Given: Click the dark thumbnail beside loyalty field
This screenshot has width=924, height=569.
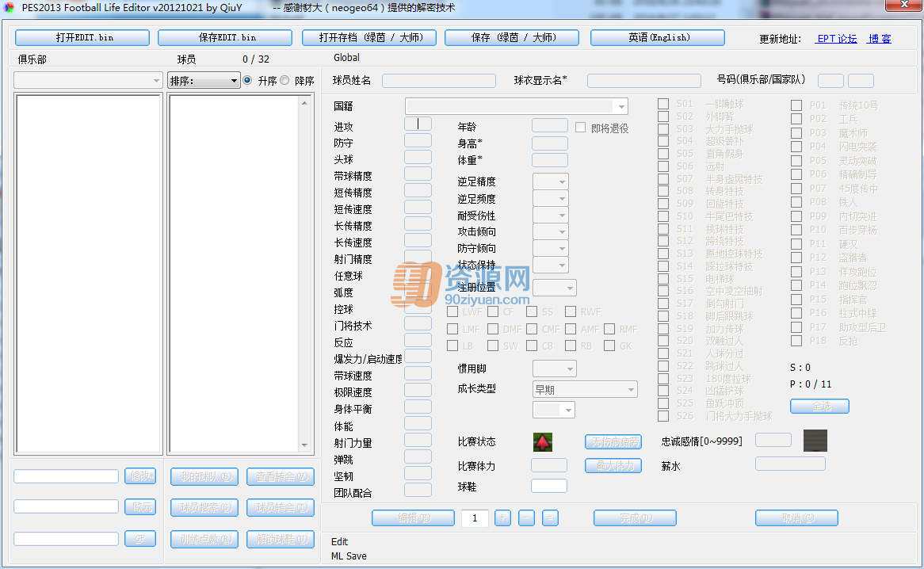Looking at the screenshot, I should [x=815, y=441].
